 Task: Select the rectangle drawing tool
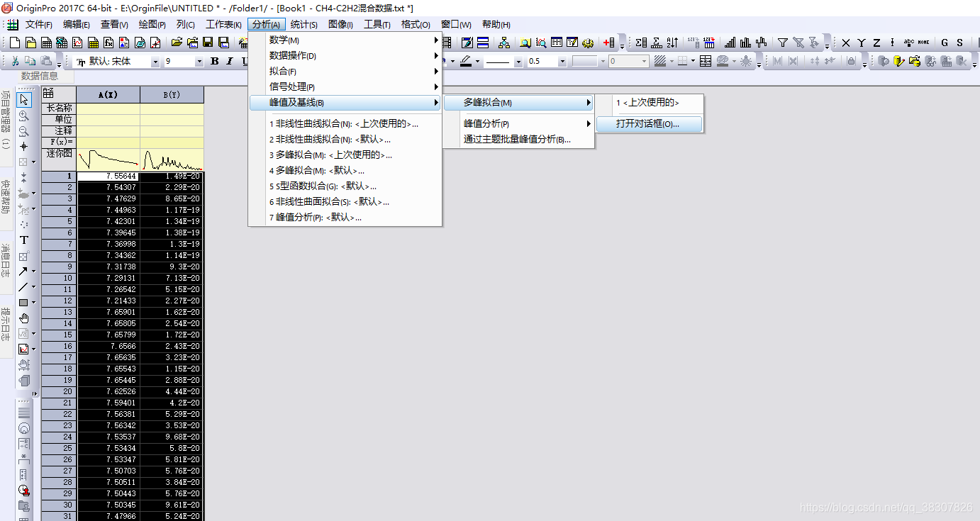23,302
